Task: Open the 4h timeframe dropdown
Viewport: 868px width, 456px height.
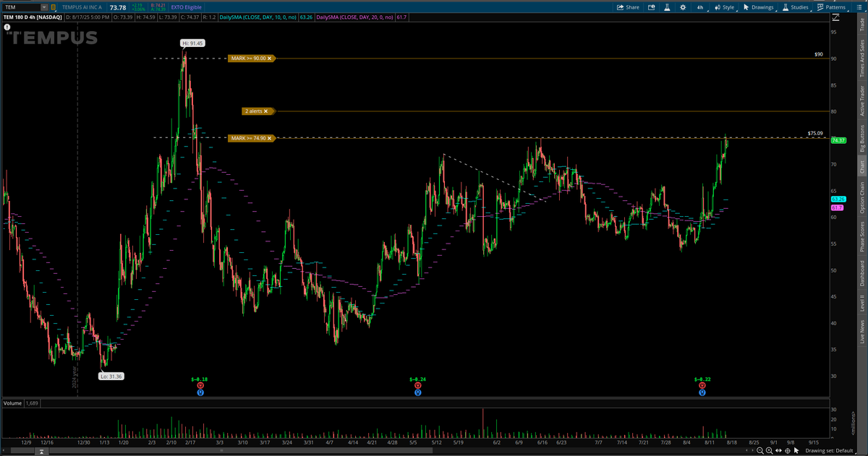Action: (700, 7)
